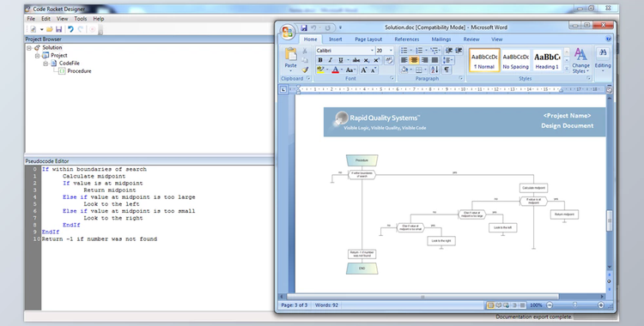Collapse the Solution tree node

coord(29,48)
